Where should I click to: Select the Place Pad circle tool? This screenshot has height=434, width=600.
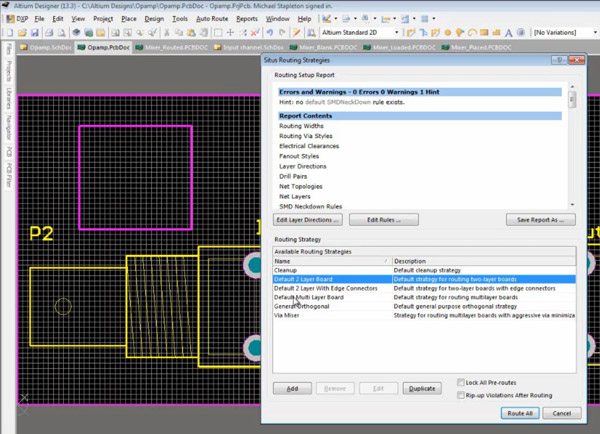(x=448, y=33)
